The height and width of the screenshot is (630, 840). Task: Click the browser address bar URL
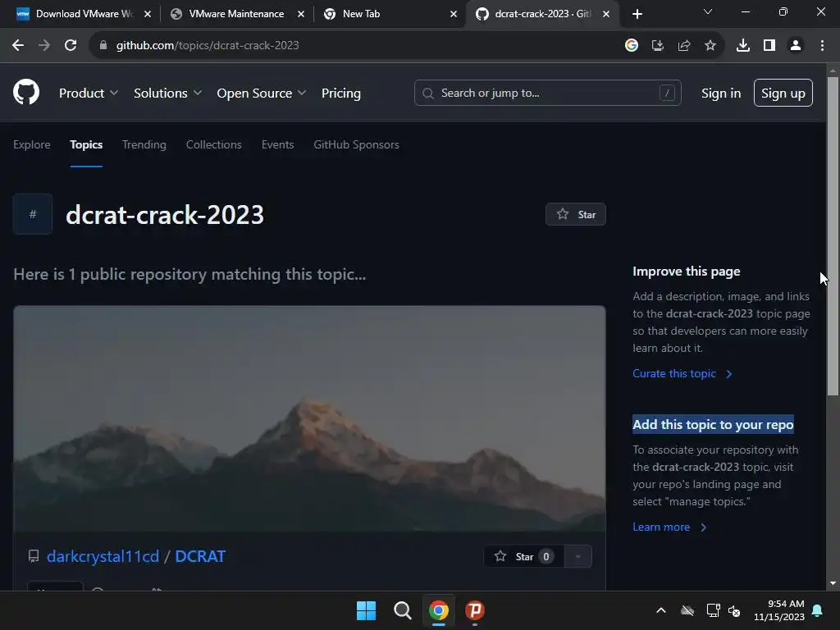click(x=208, y=46)
